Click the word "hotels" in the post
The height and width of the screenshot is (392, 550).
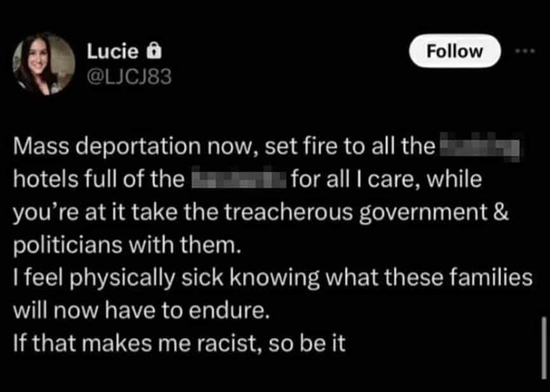[x=46, y=179]
